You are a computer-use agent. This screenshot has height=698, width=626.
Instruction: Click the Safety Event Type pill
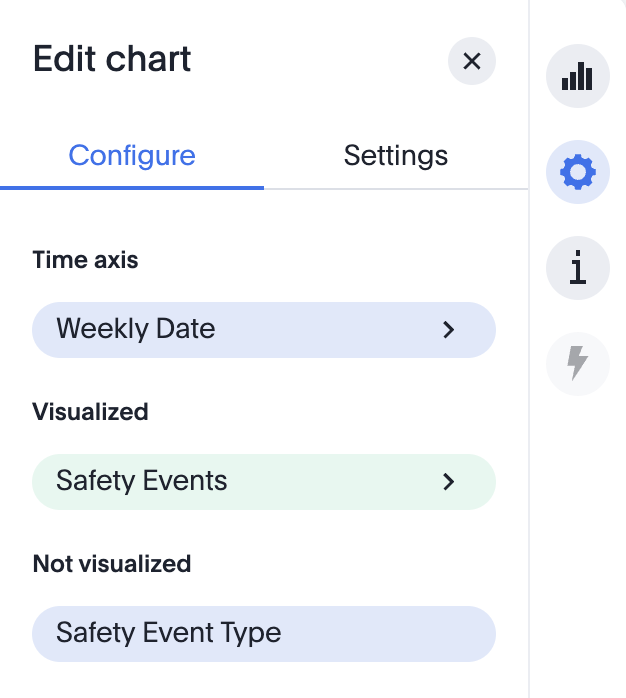169,633
